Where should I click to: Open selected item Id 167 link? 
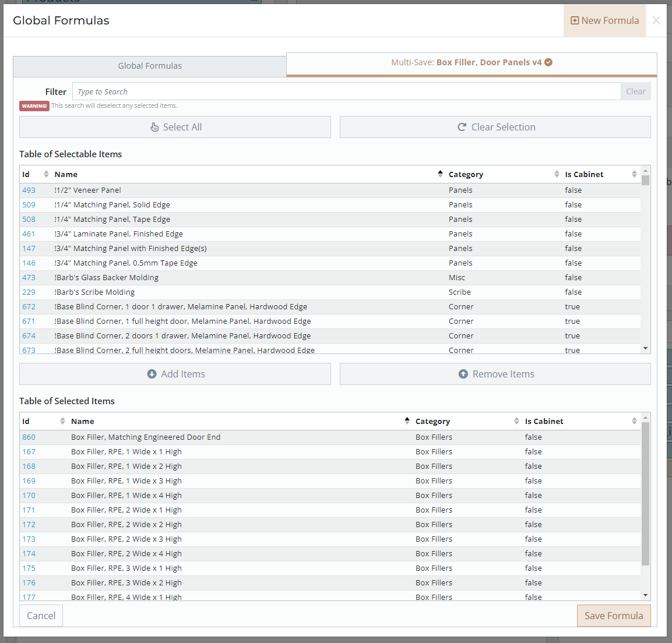(29, 451)
